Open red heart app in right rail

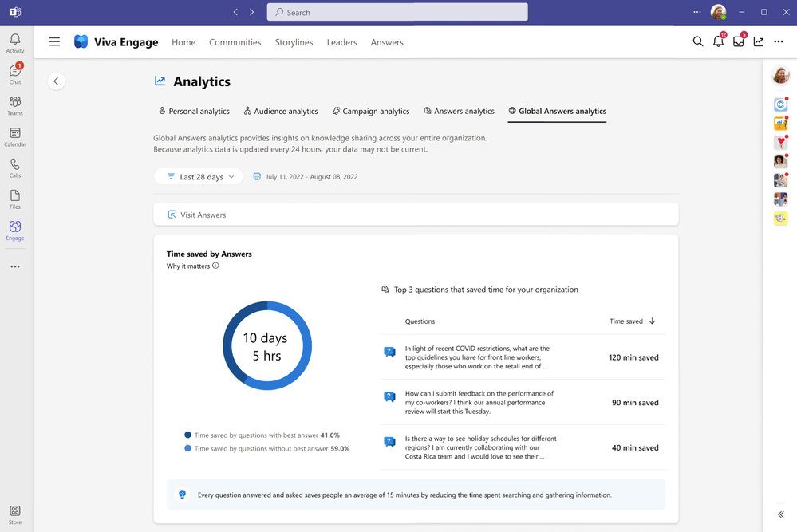pyautogui.click(x=780, y=142)
